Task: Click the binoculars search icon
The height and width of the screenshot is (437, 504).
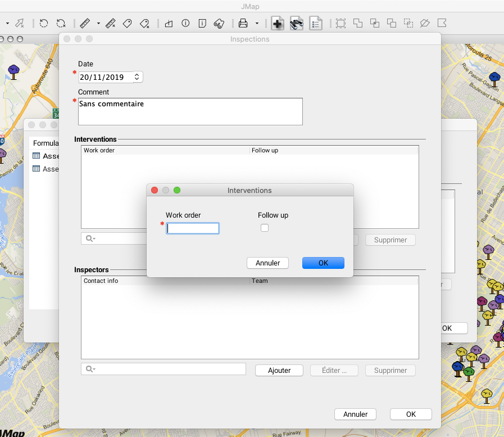Action: [x=297, y=23]
